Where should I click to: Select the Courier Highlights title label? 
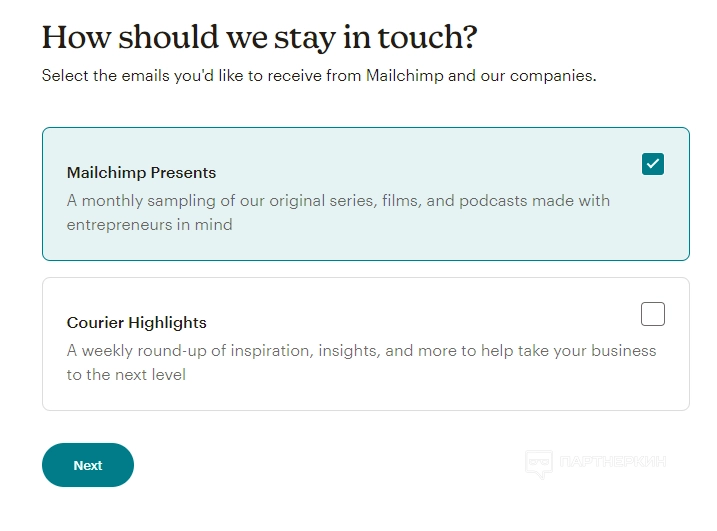click(137, 322)
